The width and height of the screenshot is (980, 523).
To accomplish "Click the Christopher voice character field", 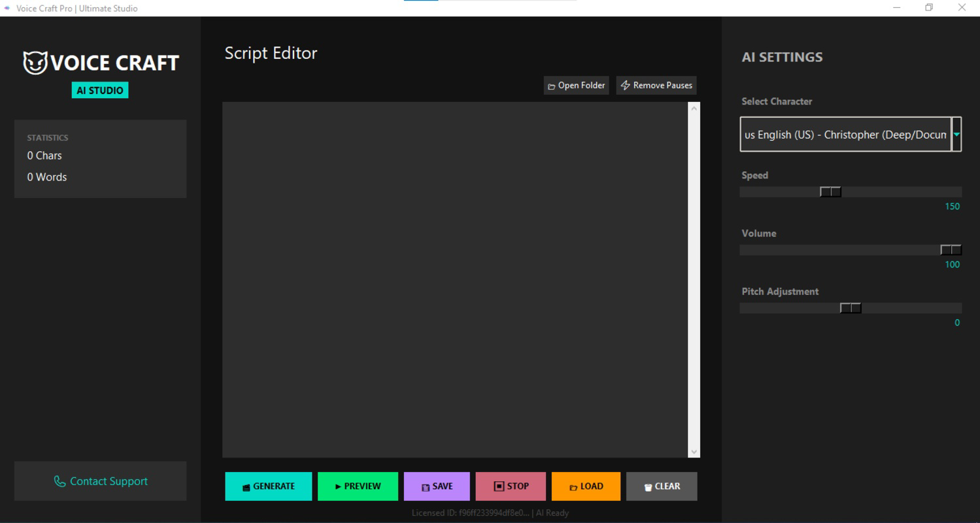I will [x=845, y=135].
